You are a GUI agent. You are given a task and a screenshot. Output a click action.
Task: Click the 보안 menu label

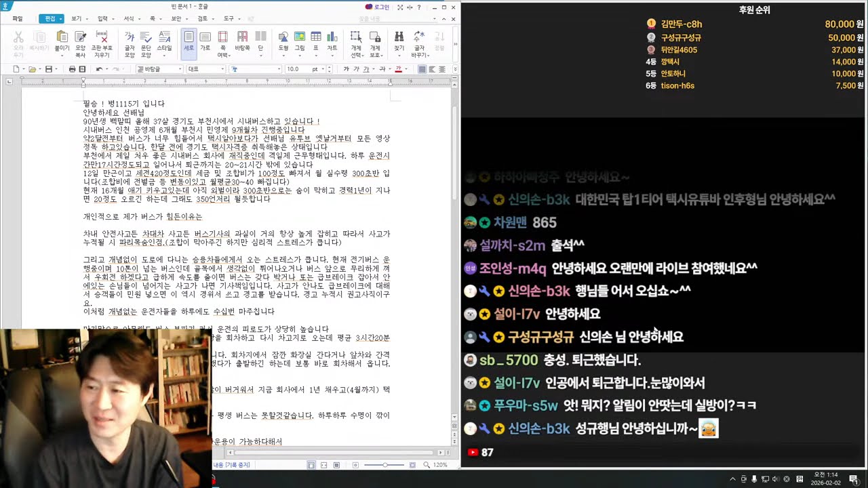point(178,19)
